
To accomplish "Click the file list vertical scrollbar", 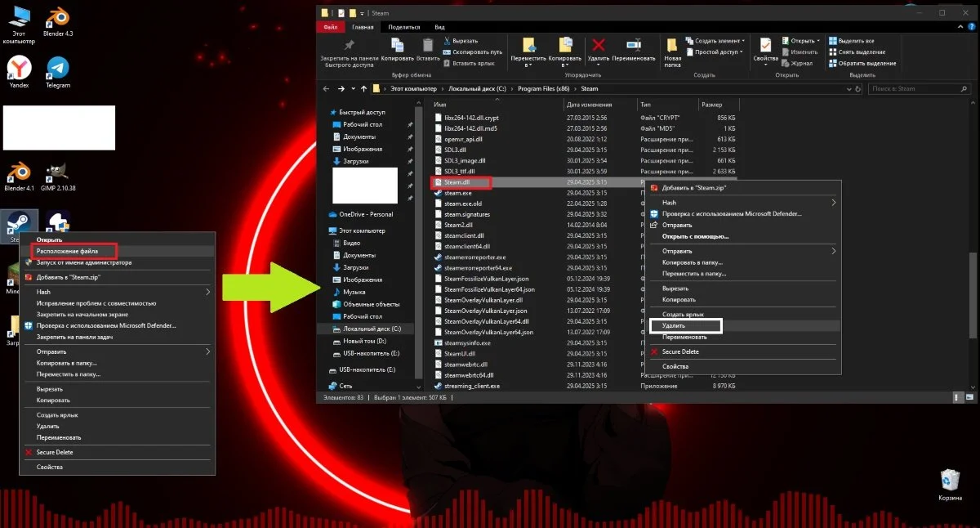I will (x=972, y=294).
